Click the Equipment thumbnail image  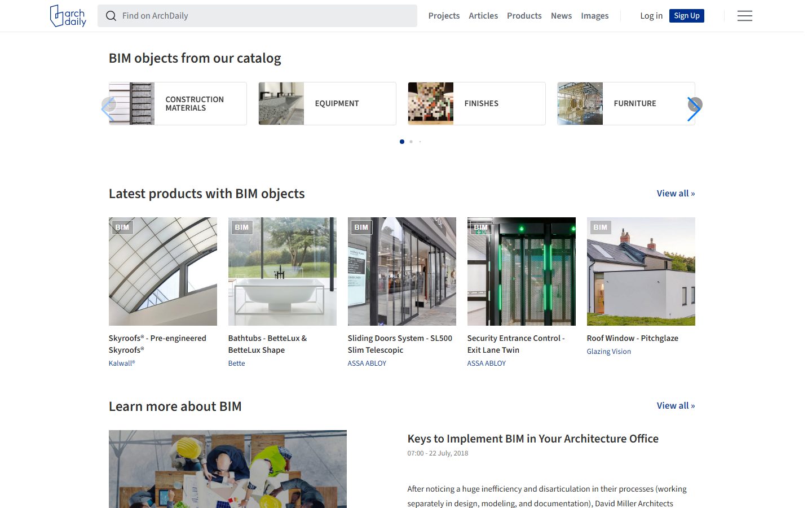pos(281,103)
